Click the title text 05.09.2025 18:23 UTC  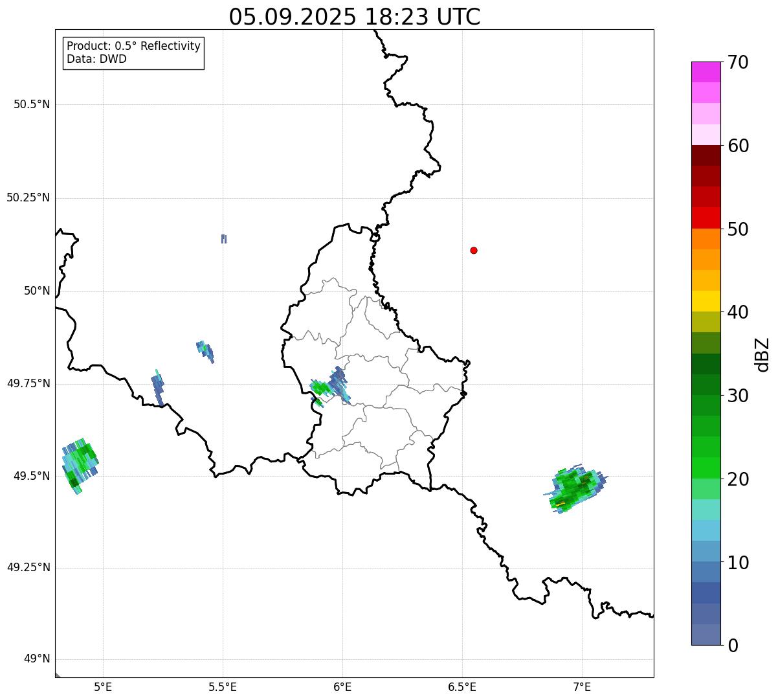[355, 17]
